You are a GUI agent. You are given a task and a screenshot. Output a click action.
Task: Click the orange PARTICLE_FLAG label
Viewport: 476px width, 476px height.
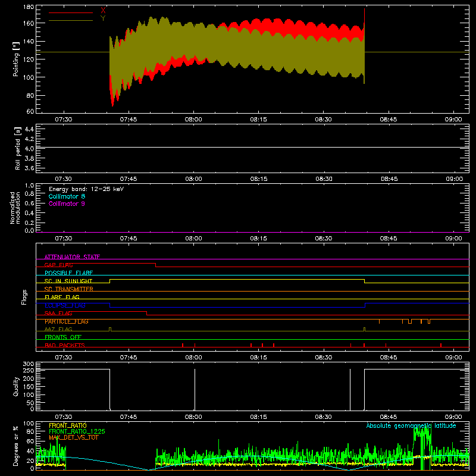[67, 321]
